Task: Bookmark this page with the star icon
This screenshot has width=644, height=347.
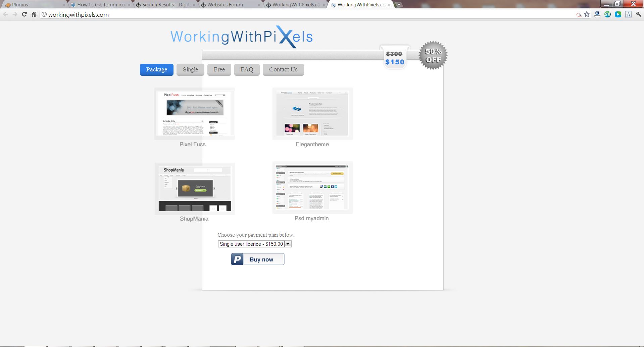Action: point(587,14)
